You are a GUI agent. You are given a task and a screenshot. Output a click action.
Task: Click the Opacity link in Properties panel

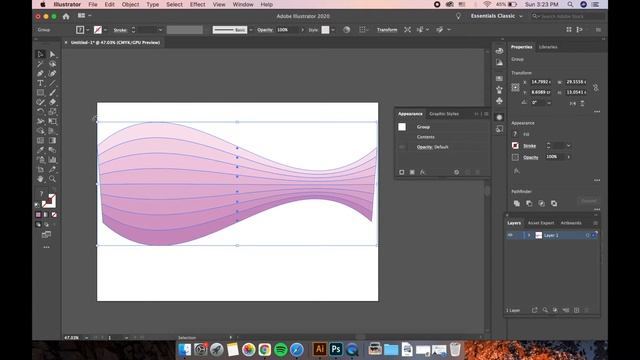tap(531, 157)
